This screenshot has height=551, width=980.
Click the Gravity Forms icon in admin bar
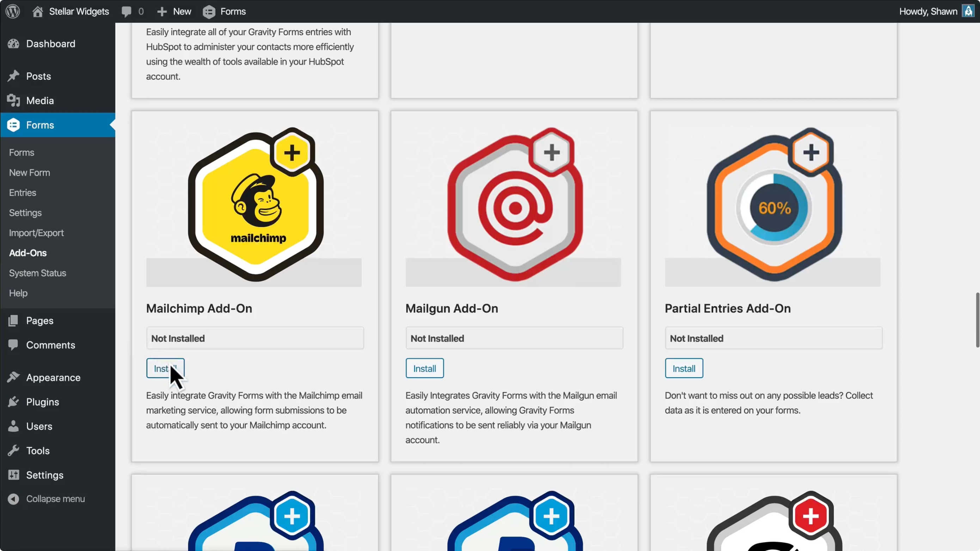click(209, 12)
